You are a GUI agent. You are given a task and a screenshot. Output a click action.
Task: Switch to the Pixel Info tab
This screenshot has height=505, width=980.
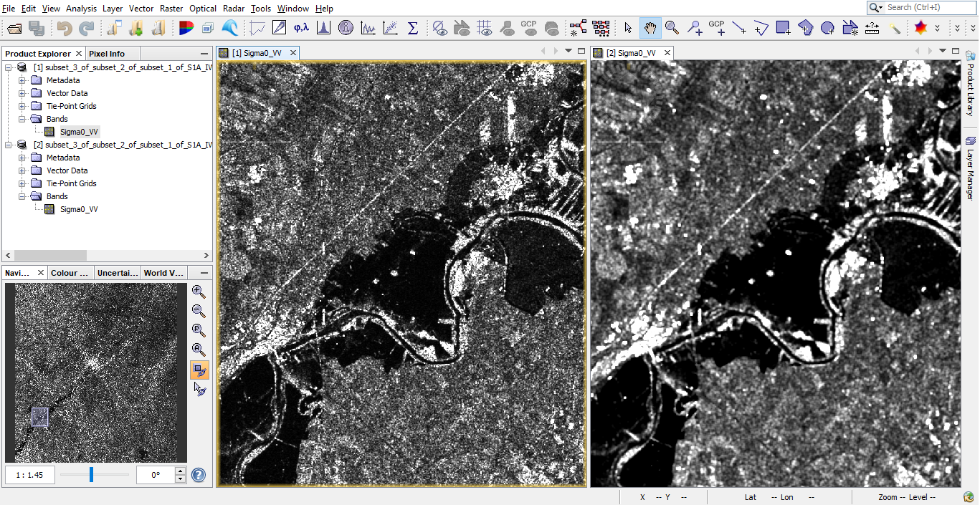click(107, 54)
